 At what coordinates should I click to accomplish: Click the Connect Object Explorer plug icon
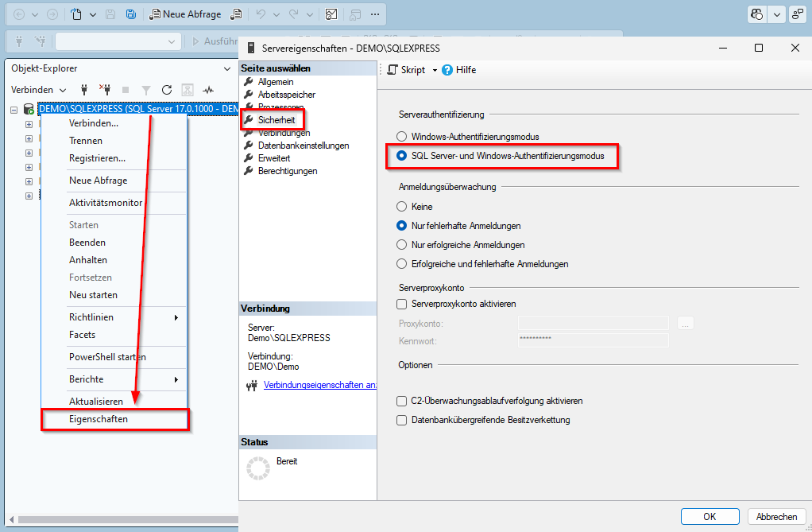(84, 90)
